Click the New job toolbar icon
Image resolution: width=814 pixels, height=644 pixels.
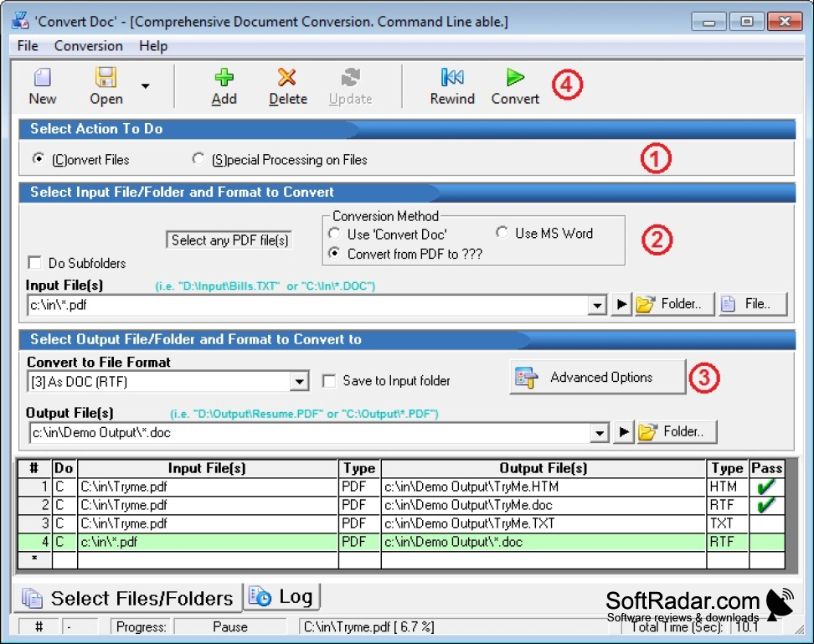point(43,77)
